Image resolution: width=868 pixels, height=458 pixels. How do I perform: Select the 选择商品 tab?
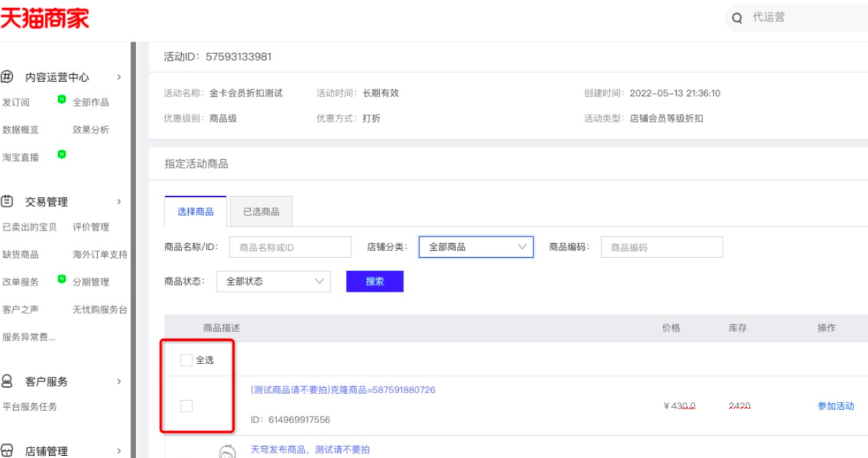pos(195,212)
